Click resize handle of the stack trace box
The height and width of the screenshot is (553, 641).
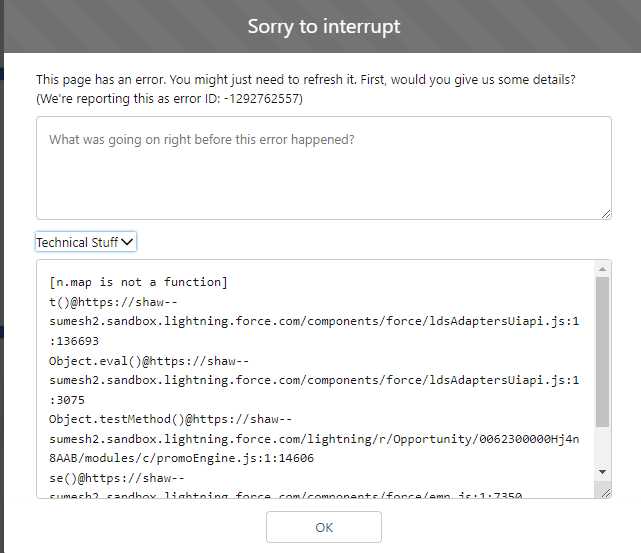(x=605, y=492)
